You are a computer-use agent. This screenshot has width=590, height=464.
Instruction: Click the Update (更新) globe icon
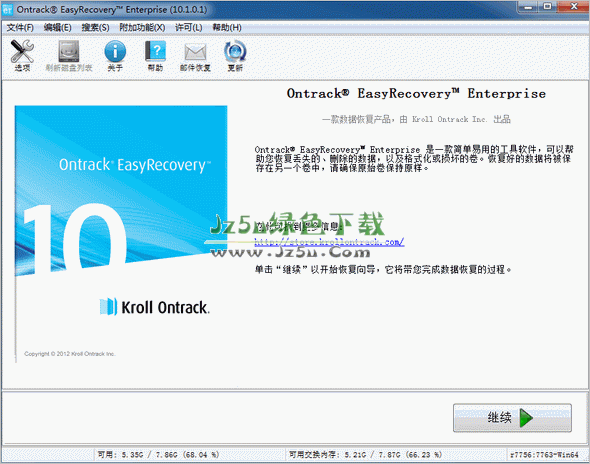tap(235, 56)
